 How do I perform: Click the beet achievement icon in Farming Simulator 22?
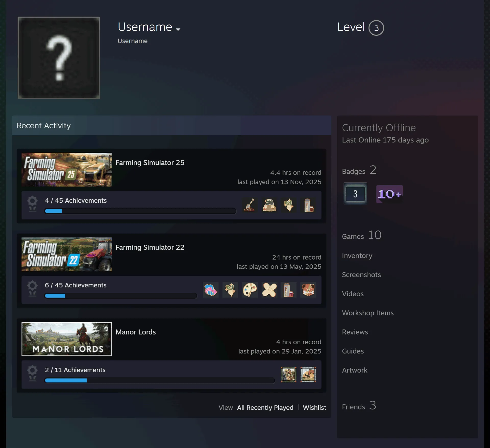tap(230, 290)
